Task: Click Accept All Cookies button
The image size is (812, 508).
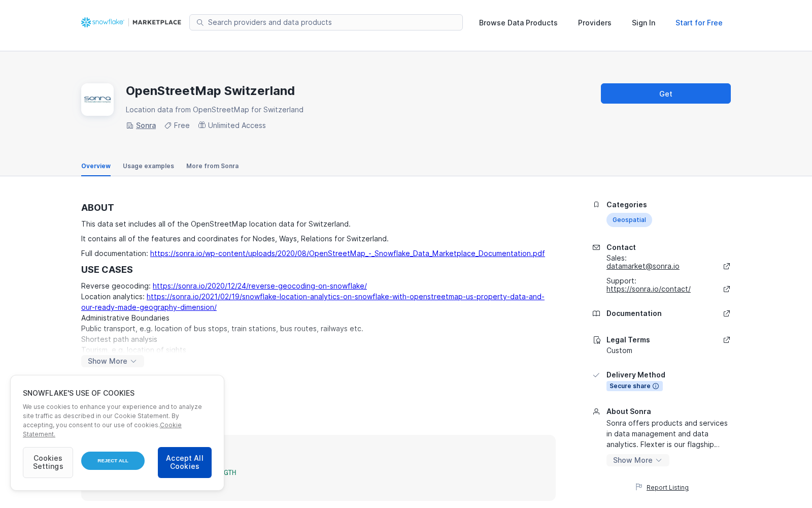Action: (185, 462)
